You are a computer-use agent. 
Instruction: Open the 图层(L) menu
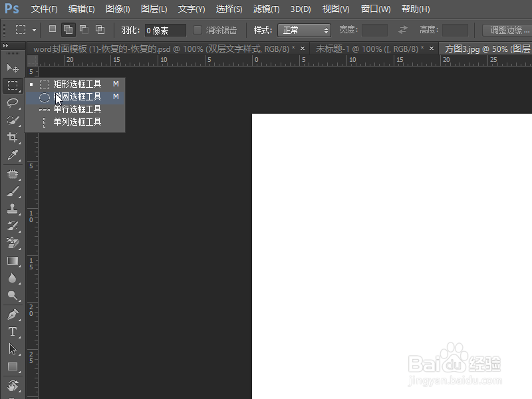coord(154,9)
